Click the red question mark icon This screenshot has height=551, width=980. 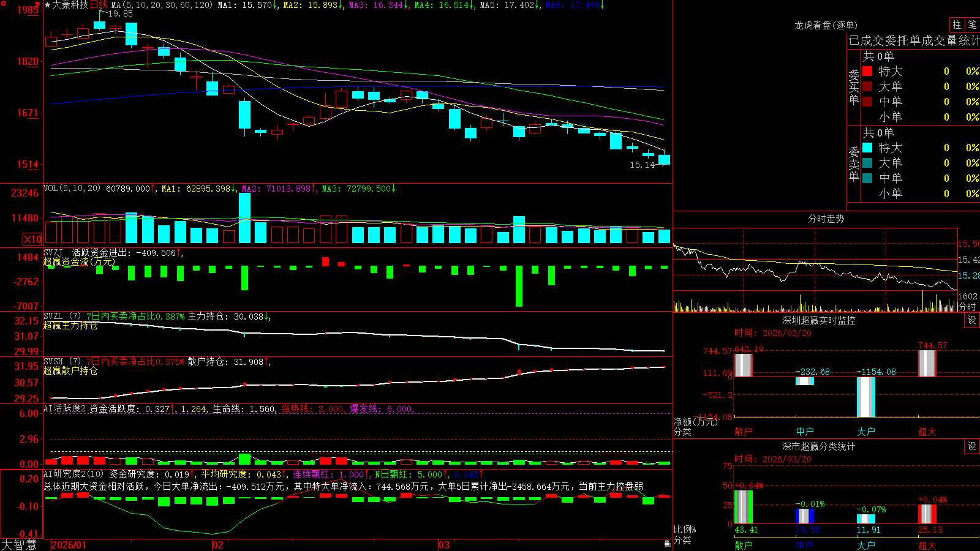38,4
